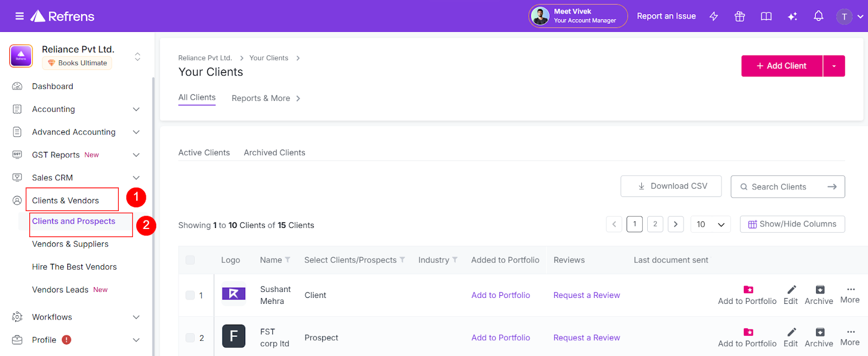Viewport: 868px width, 356px height.
Task: Click the Add Client button
Action: click(x=782, y=66)
